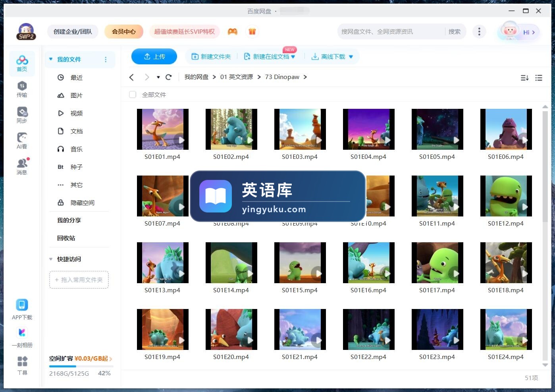Collapse the 我的文件 tree arrow
Screen dimensions: 555x392
tap(51, 59)
